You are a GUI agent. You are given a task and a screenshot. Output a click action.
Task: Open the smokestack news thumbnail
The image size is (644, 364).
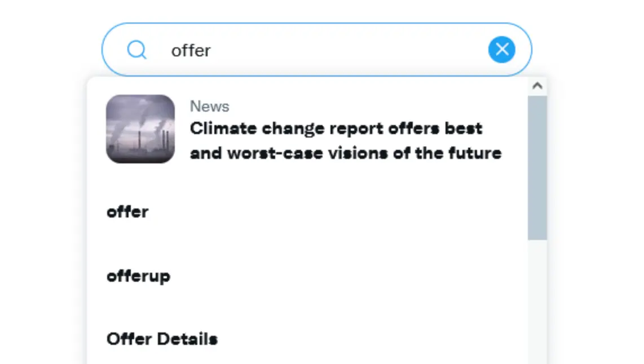coord(140,129)
